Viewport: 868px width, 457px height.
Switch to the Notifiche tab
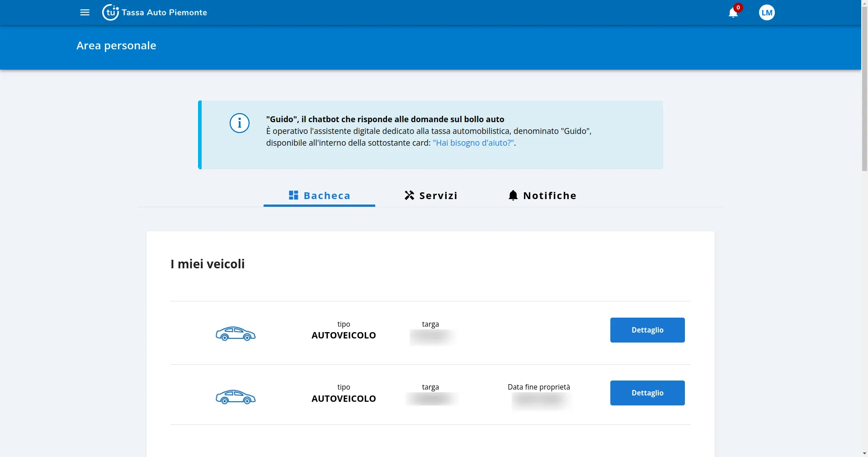click(542, 195)
